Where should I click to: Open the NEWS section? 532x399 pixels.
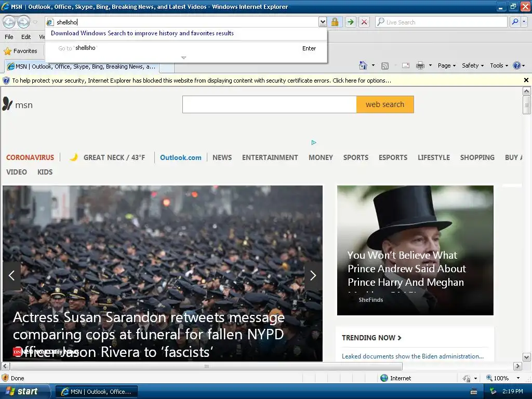pos(222,157)
